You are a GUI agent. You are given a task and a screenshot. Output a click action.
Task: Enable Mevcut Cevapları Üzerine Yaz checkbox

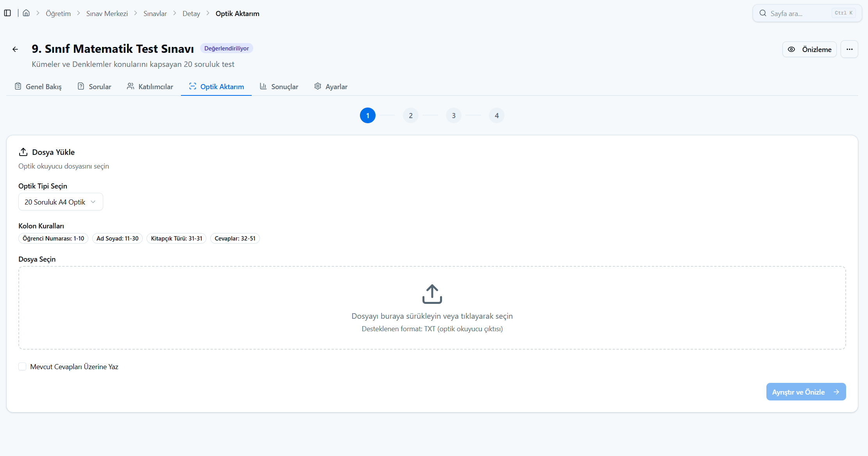coord(22,366)
